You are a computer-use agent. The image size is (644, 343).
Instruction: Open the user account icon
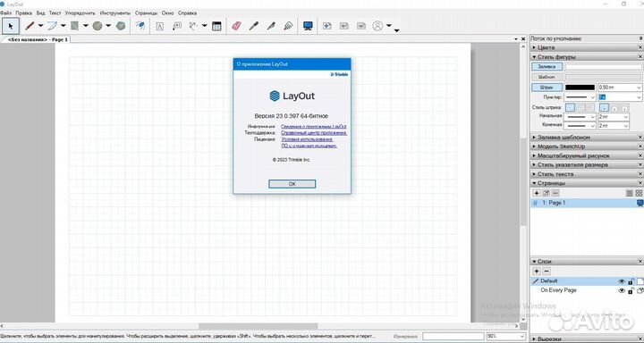coord(377,26)
